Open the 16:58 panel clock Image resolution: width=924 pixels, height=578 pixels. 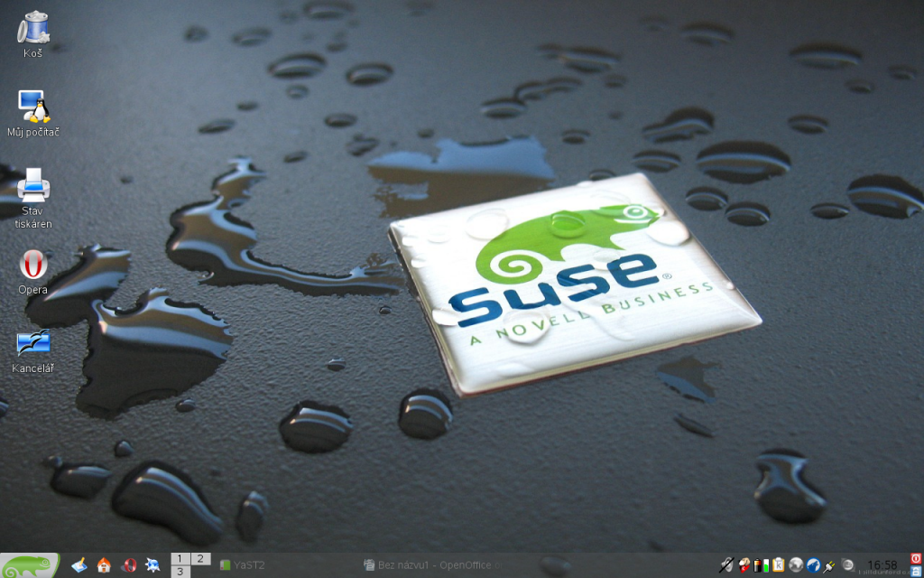882,565
